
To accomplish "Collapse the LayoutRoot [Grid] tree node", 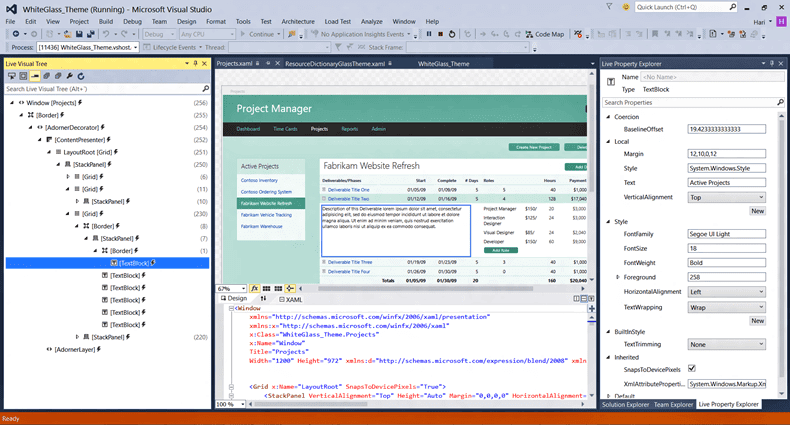I will point(49,152).
